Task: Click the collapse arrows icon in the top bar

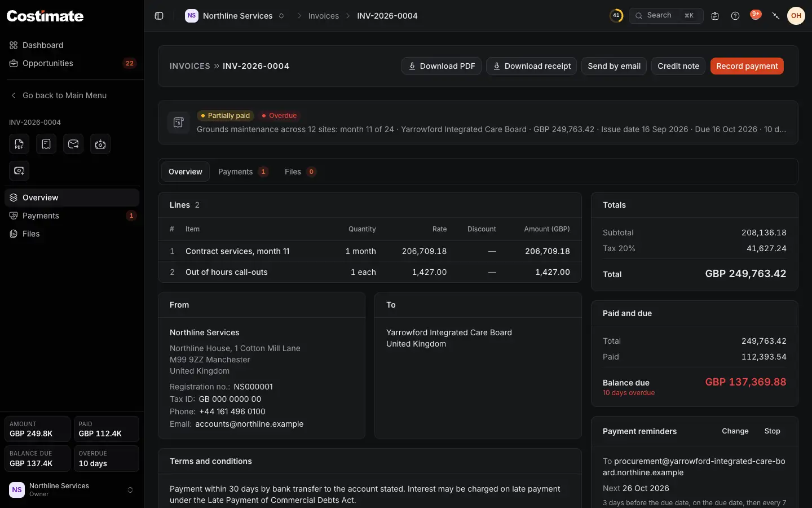Action: click(776, 16)
